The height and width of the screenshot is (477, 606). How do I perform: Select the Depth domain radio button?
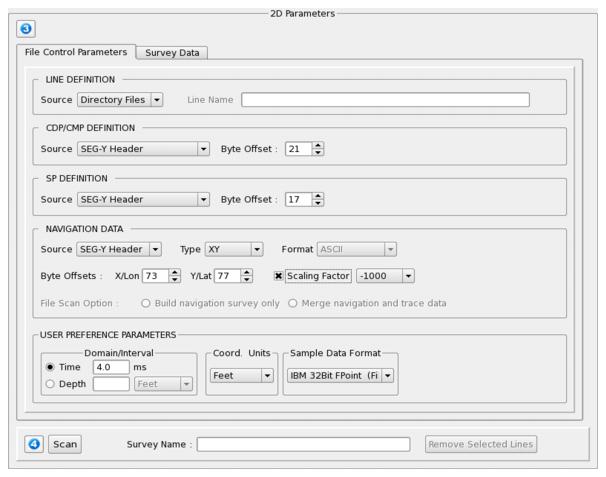tap(49, 384)
